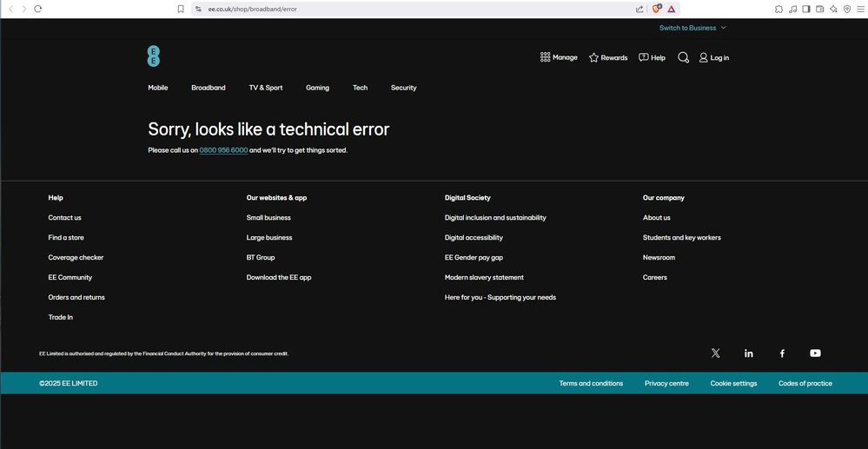Open Newsroom link

[659, 257]
